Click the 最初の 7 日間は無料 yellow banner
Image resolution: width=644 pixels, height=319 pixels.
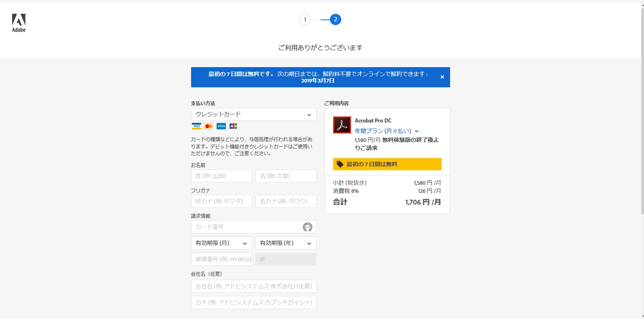387,164
